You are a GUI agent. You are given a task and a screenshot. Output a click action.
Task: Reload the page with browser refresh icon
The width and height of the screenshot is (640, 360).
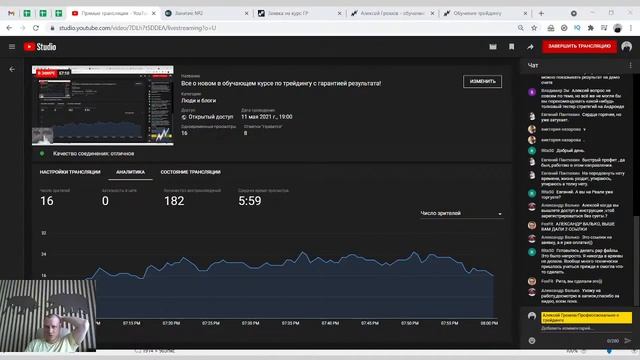coord(36,28)
